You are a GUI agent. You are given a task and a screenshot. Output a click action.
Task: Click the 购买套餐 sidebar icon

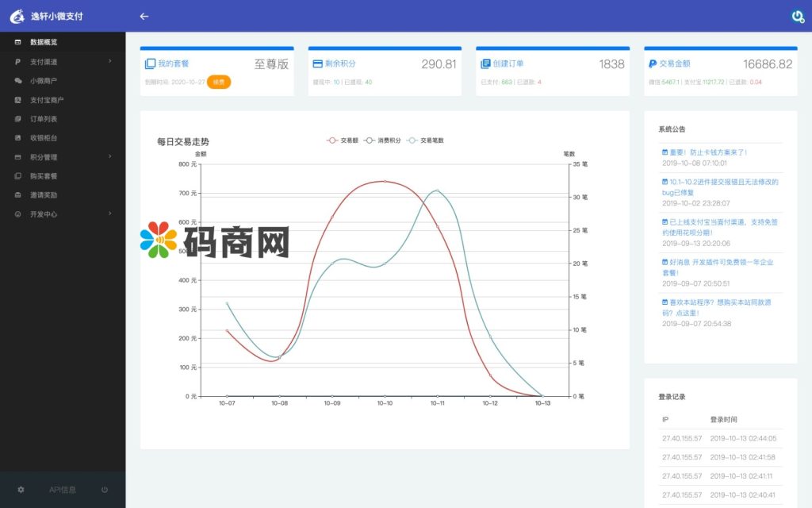click(x=18, y=176)
